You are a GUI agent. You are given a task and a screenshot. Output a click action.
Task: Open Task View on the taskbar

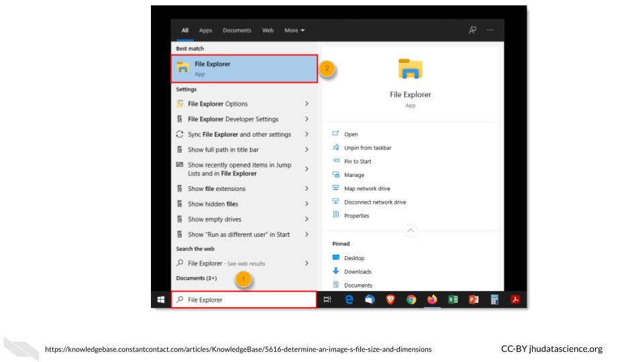[327, 300]
